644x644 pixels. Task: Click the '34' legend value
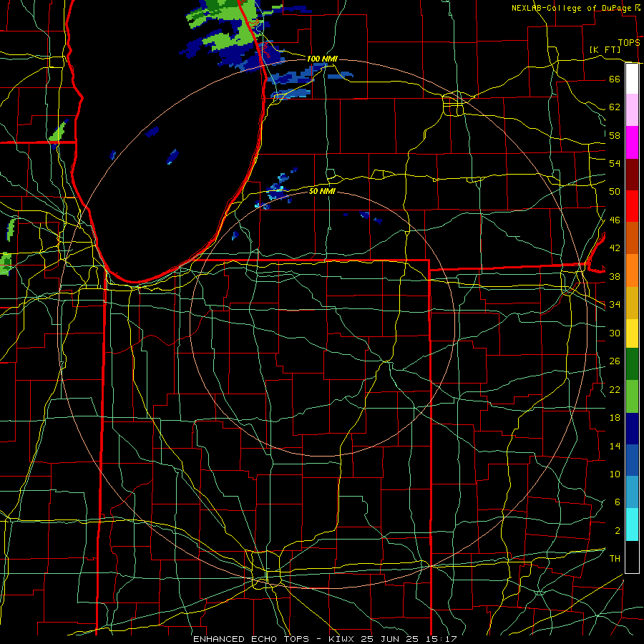[615, 305]
